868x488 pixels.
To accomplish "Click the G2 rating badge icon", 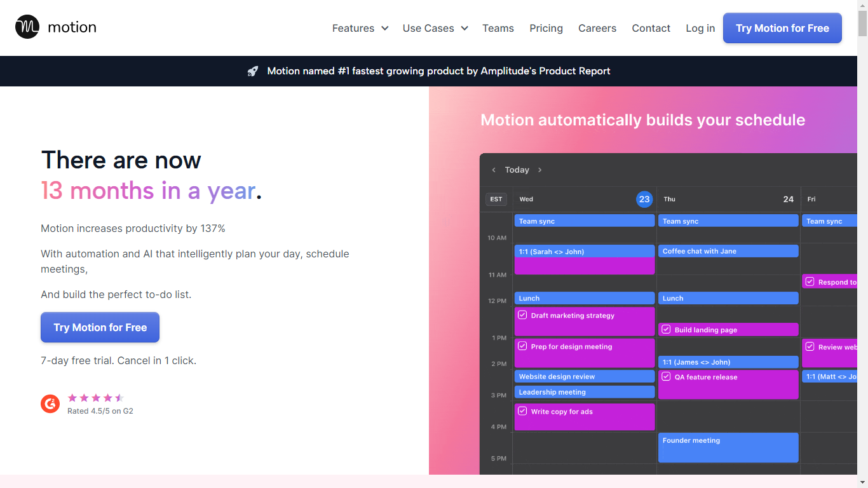I will click(50, 403).
